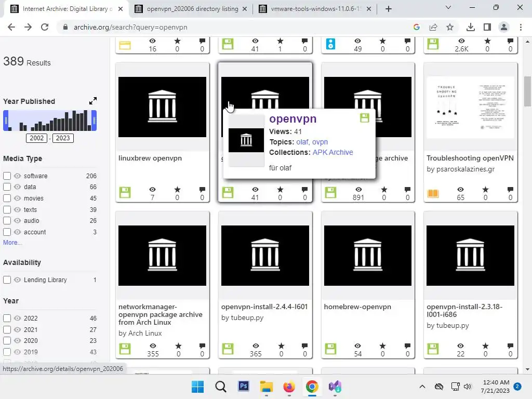Check the audio media type checkbox
This screenshot has width=532, height=399.
tap(7, 221)
